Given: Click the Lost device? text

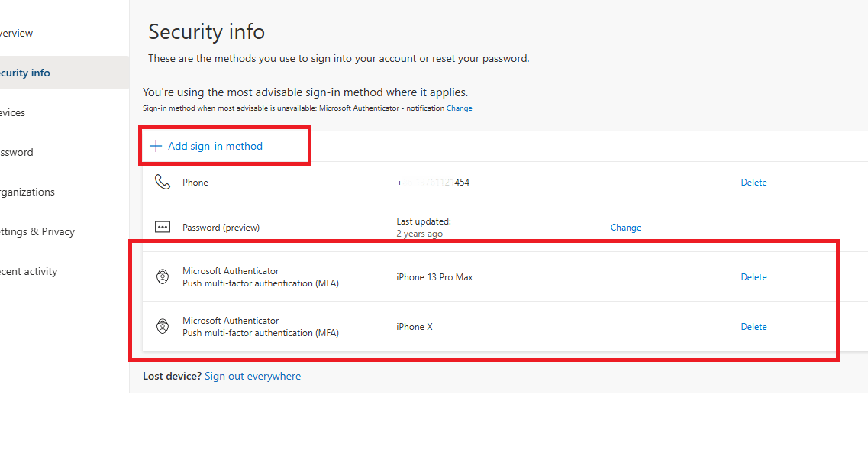Looking at the screenshot, I should pos(173,377).
